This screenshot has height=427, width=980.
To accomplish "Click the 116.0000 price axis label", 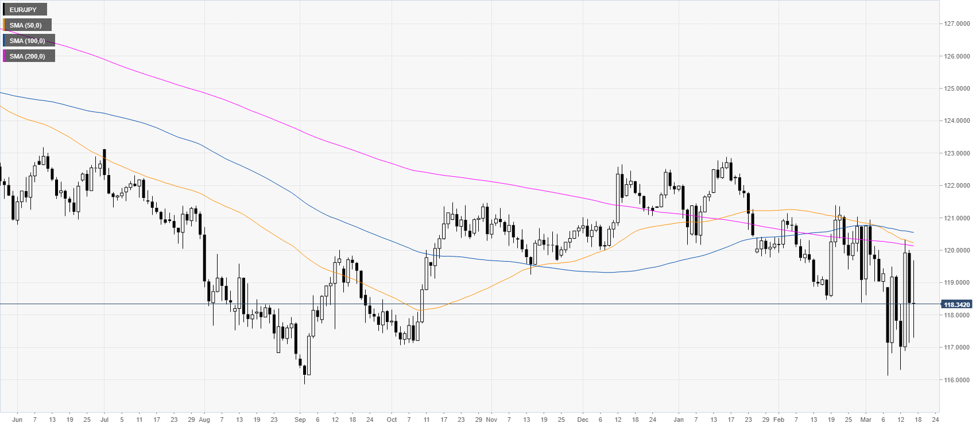I will [x=957, y=381].
